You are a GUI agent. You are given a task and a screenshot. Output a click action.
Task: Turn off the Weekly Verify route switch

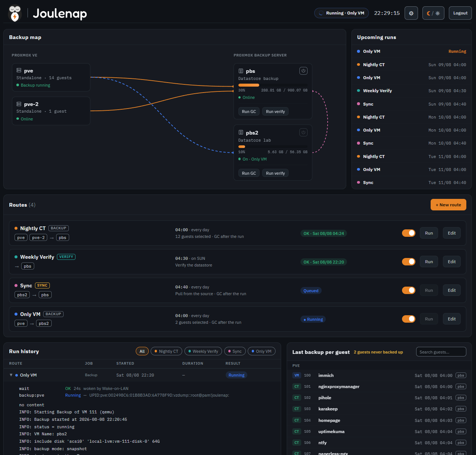(x=409, y=262)
